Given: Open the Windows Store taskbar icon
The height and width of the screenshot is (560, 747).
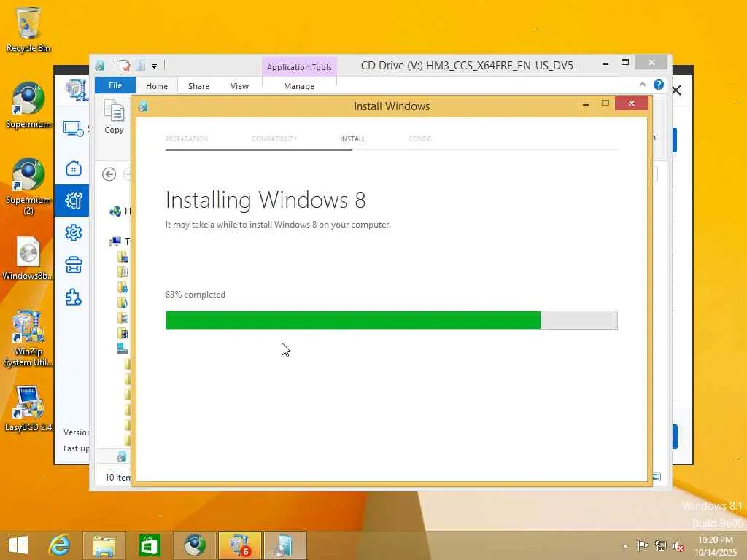Looking at the screenshot, I should tap(149, 545).
